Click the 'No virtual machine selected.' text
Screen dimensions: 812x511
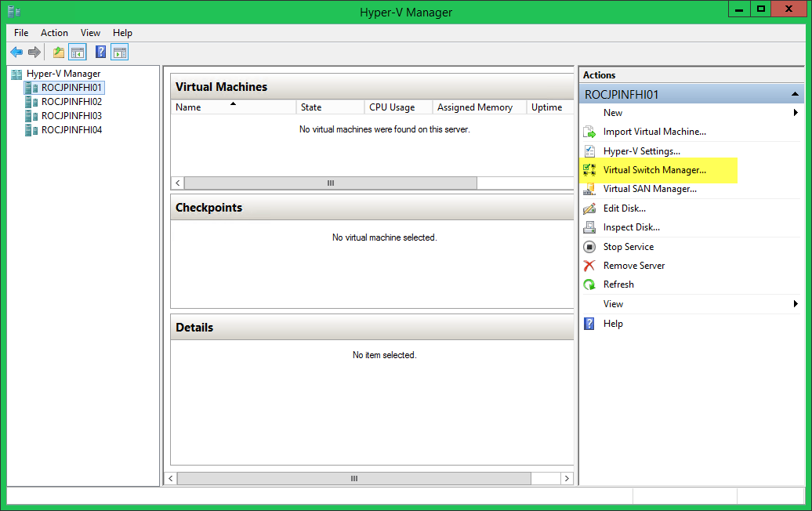pos(385,237)
